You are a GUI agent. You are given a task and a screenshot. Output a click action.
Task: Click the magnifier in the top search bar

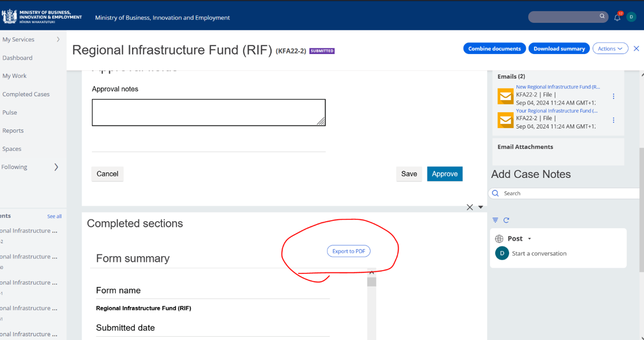click(x=602, y=16)
